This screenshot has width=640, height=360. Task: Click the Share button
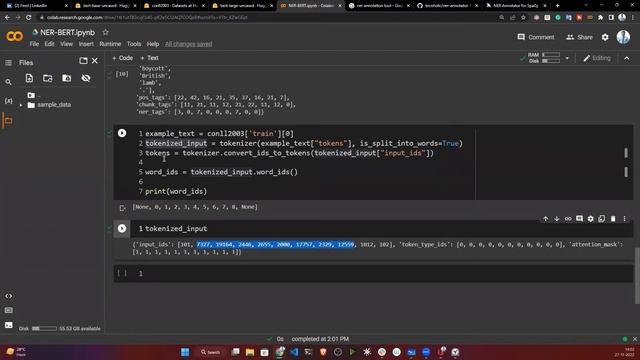click(x=579, y=37)
